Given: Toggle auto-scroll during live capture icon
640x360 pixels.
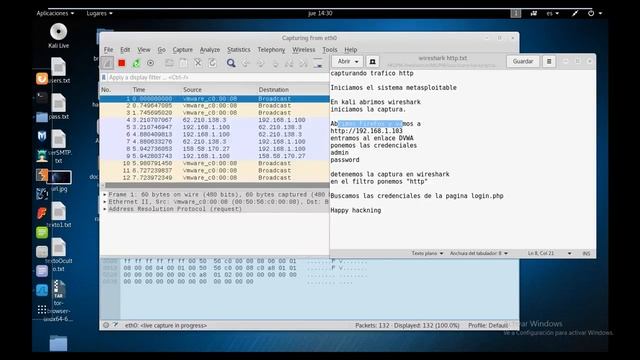Looking at the screenshot, I should [x=318, y=63].
